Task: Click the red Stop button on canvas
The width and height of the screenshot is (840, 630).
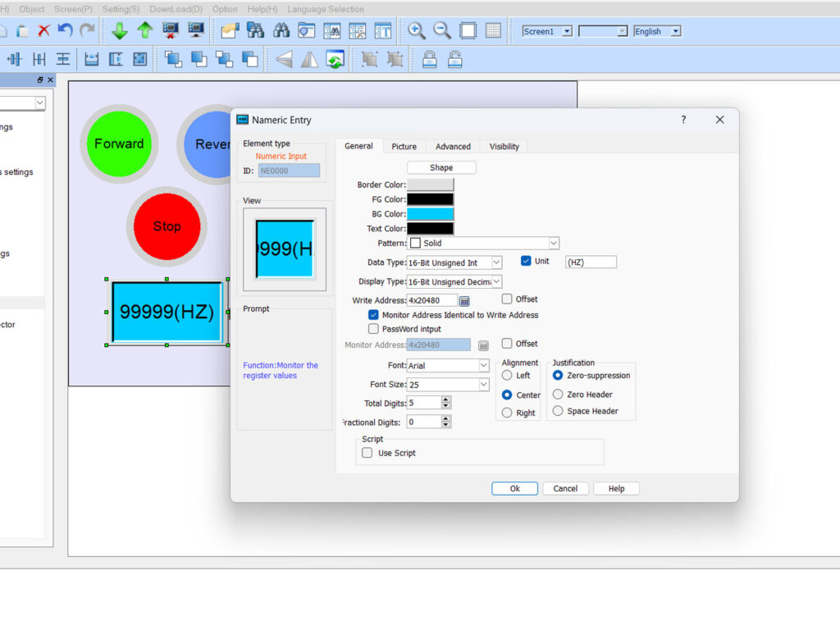Action: coord(167,226)
